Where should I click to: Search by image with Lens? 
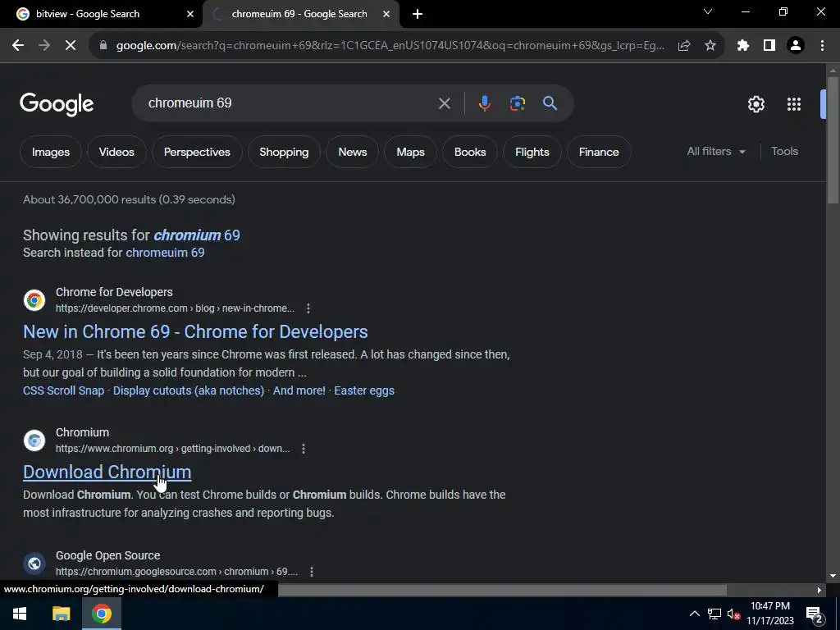pyautogui.click(x=517, y=103)
